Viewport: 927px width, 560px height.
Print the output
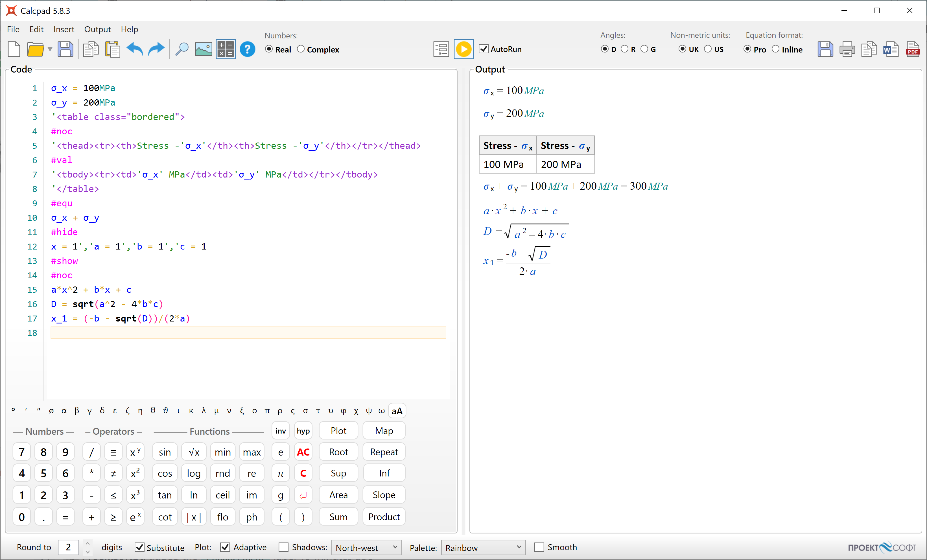[x=847, y=49]
